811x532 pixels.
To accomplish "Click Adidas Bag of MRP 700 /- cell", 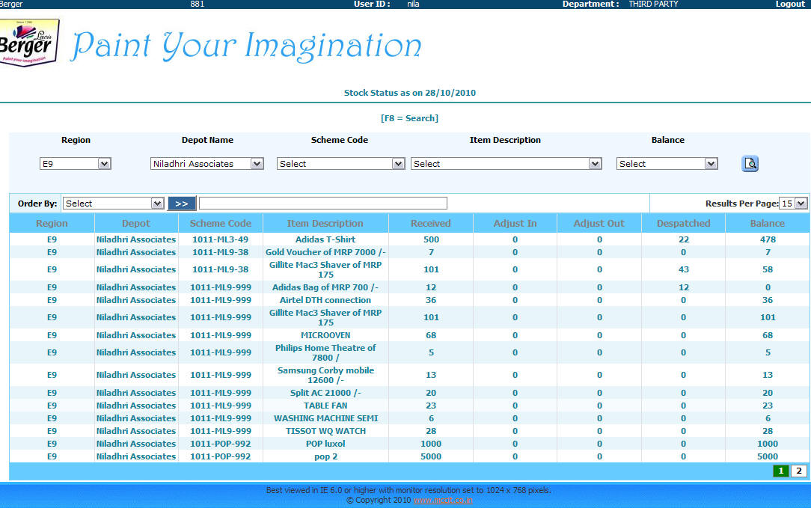I will pos(325,287).
